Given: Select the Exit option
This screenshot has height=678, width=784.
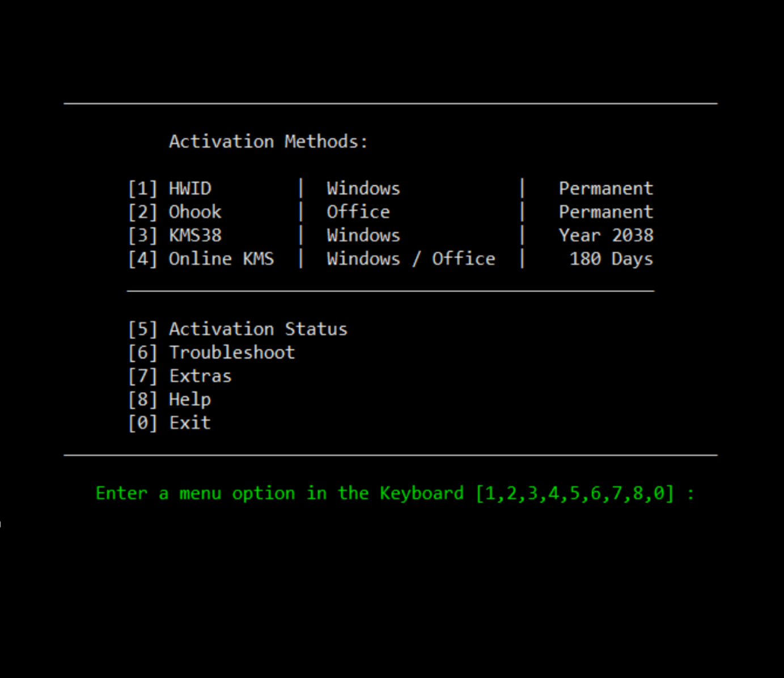Looking at the screenshot, I should 169,423.
